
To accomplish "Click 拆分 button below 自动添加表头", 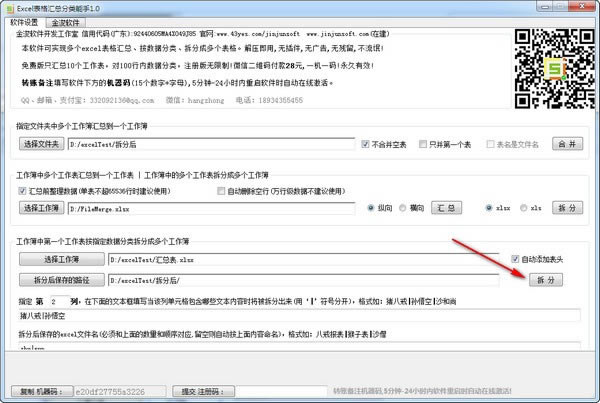I will coord(546,280).
